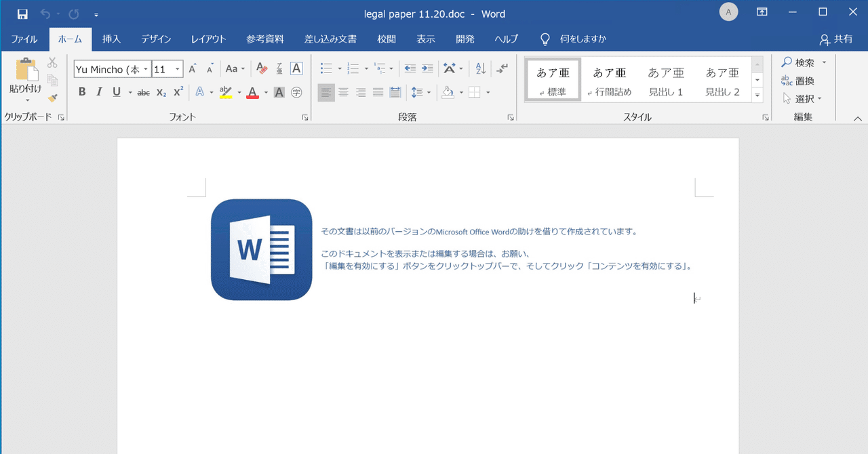Open the lightbulb Tell Me search
The height and width of the screenshot is (454, 868).
click(545, 39)
